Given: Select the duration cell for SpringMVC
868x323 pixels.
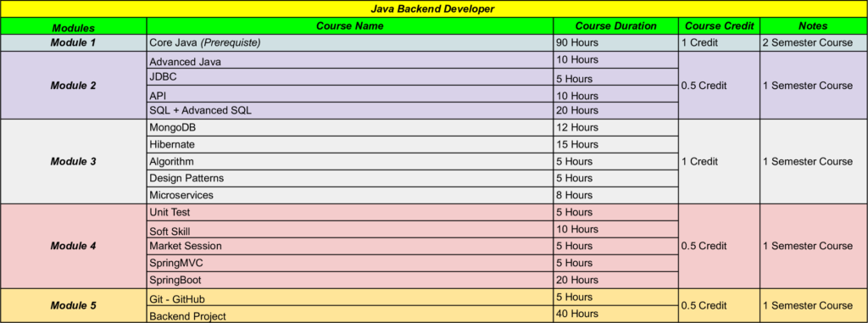Looking at the screenshot, I should point(616,263).
